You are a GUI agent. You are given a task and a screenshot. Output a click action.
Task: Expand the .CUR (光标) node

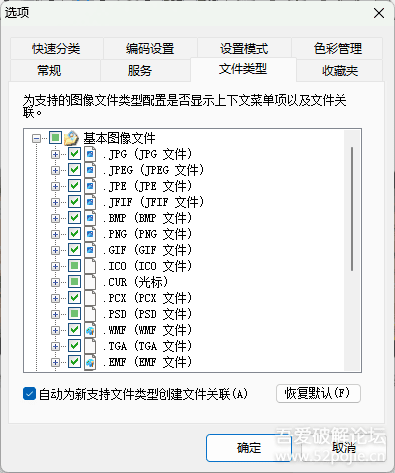55,282
